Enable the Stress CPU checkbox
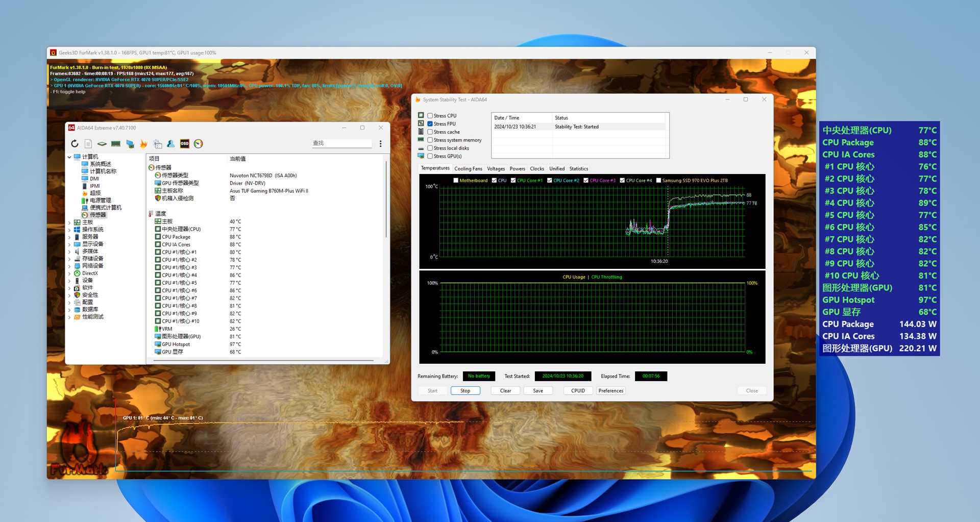Screen dimensions: 980x522 [430, 116]
